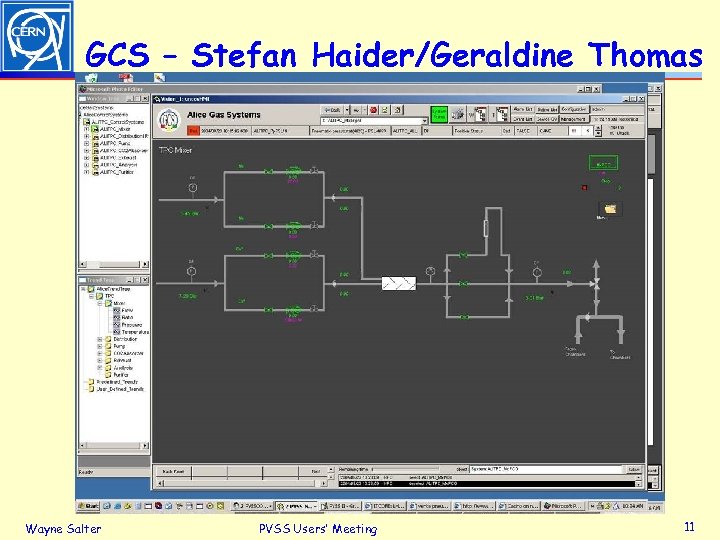The height and width of the screenshot is (540, 720).
Task: Click the green System status indicator button
Action: pyautogui.click(x=439, y=114)
